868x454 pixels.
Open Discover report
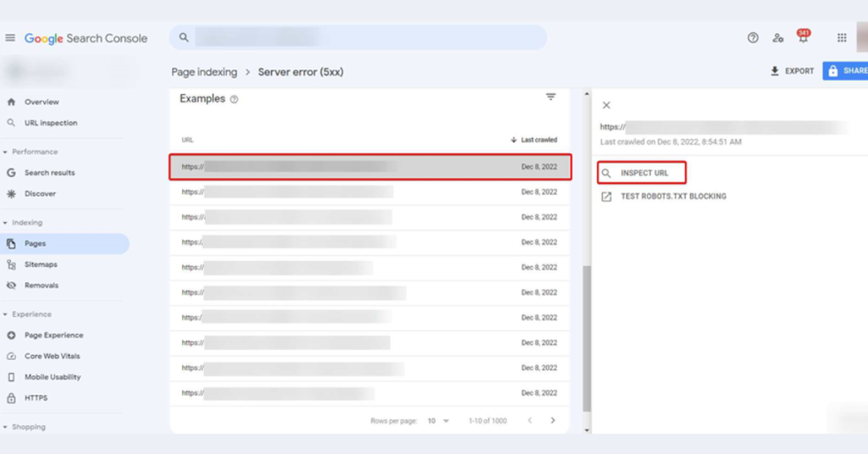pyautogui.click(x=40, y=194)
